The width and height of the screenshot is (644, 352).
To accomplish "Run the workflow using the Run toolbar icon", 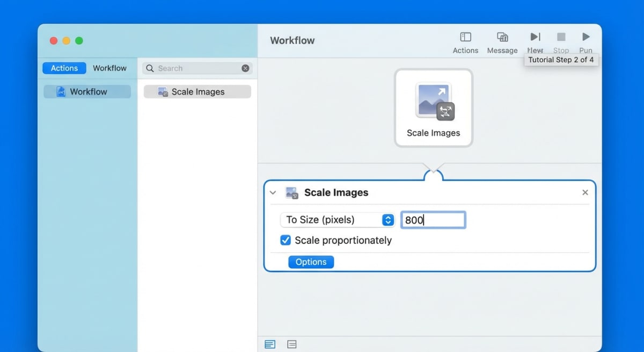I will pyautogui.click(x=586, y=38).
